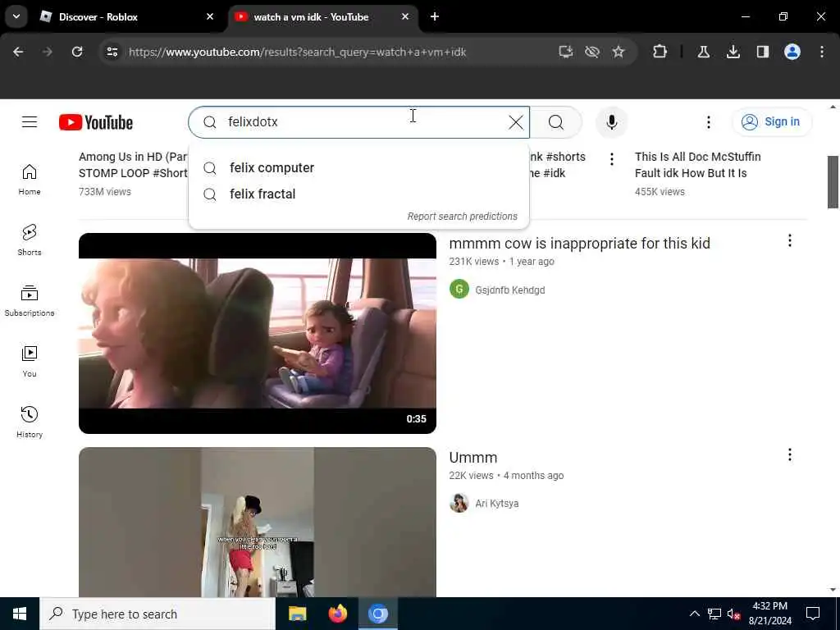Visit Ari Kytsya channel name
Image resolution: width=840 pixels, height=630 pixels.
[496, 504]
